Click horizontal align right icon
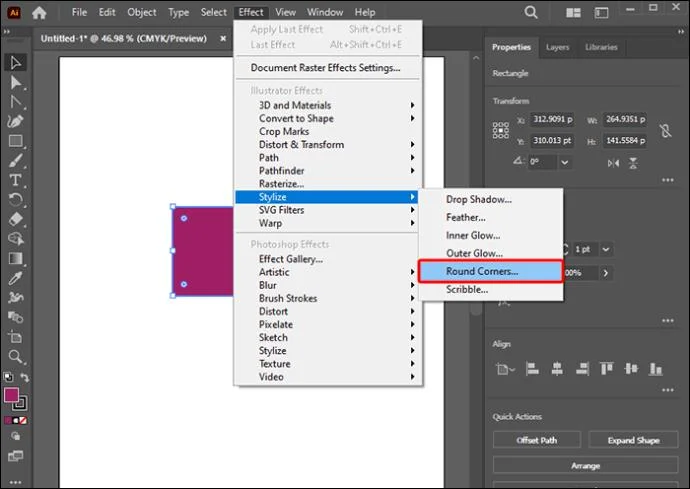The width and height of the screenshot is (690, 489). pos(582,368)
